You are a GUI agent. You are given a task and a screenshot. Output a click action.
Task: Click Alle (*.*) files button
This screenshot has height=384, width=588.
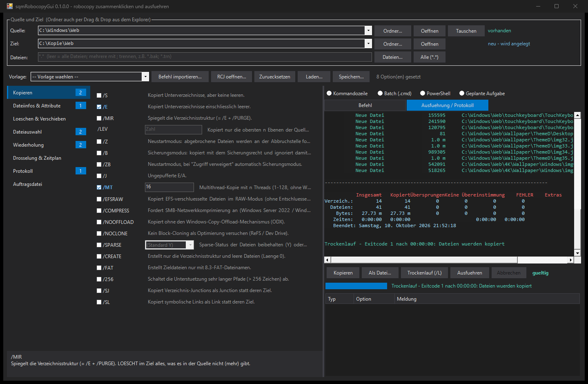coord(429,57)
